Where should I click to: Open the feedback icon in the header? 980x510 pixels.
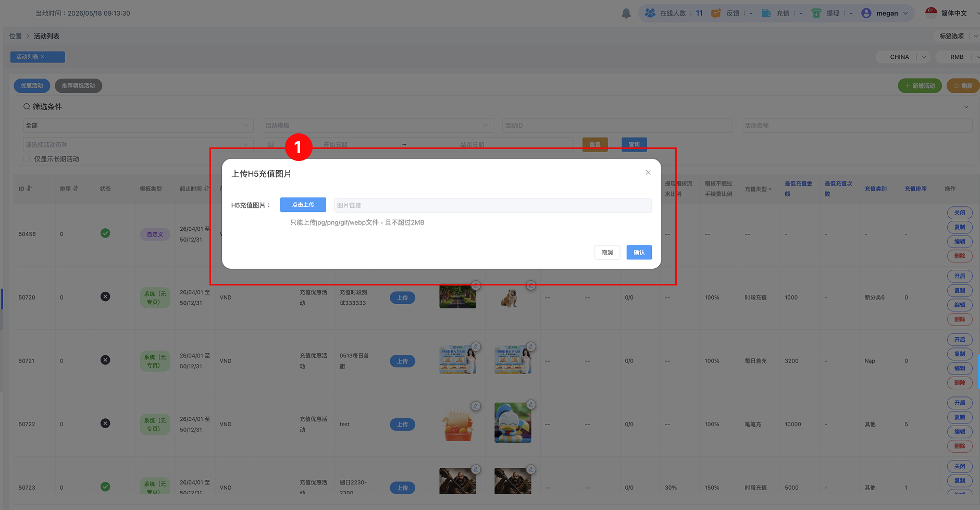click(716, 13)
